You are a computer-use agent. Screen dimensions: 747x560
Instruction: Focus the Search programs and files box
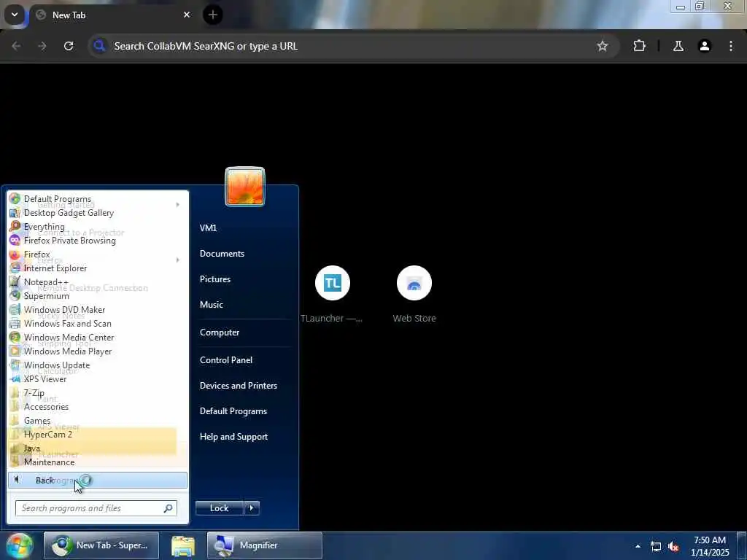(x=96, y=508)
